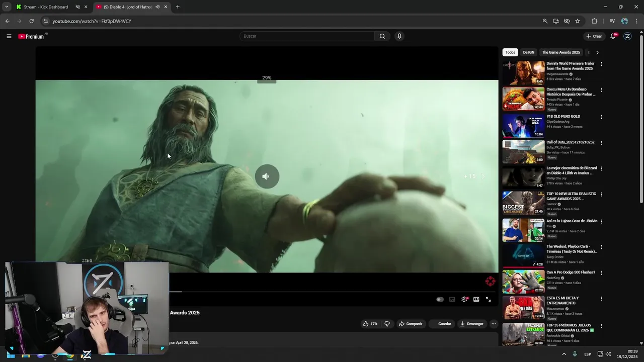Open options for TOP 10 NEW ULTRA REALISTIC

(601, 195)
